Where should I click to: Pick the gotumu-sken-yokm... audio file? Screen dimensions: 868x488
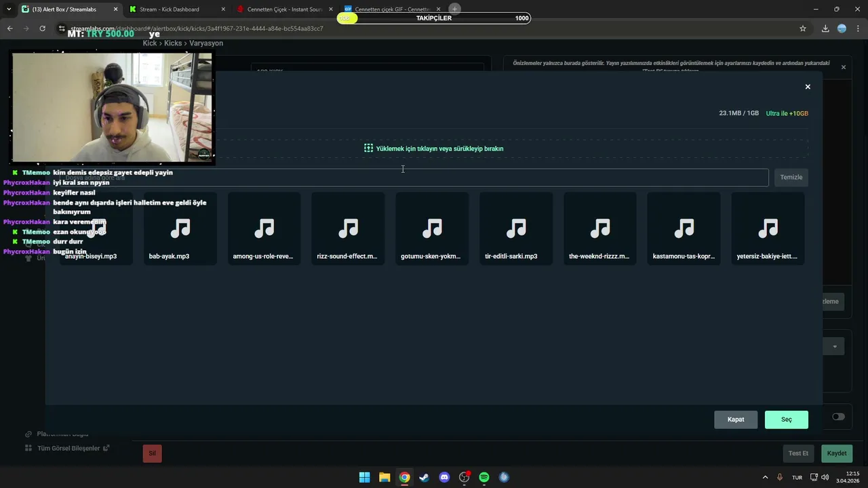click(x=432, y=228)
